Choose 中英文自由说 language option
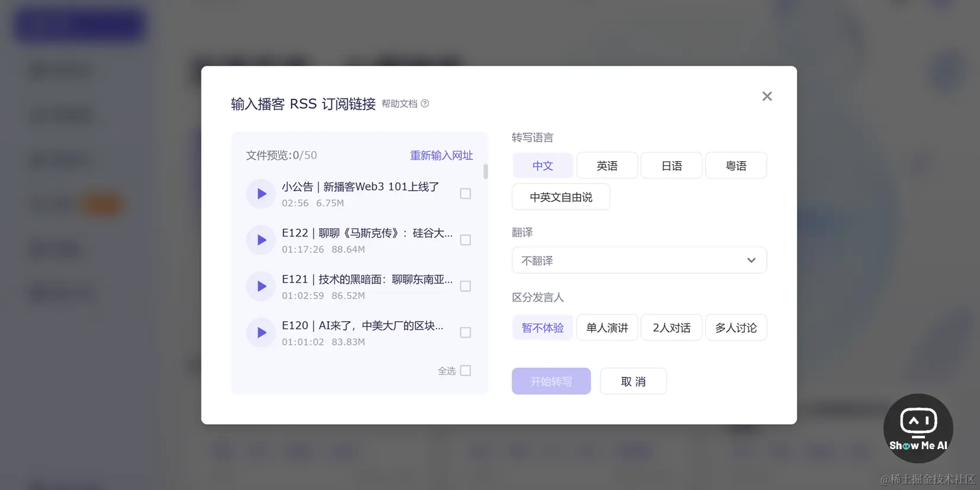The width and height of the screenshot is (980, 490). (561, 197)
